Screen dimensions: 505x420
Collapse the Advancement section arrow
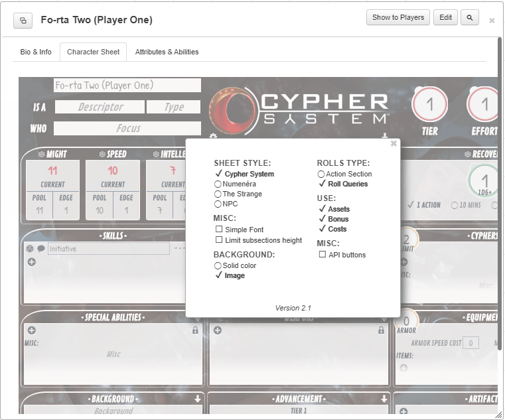click(384, 399)
